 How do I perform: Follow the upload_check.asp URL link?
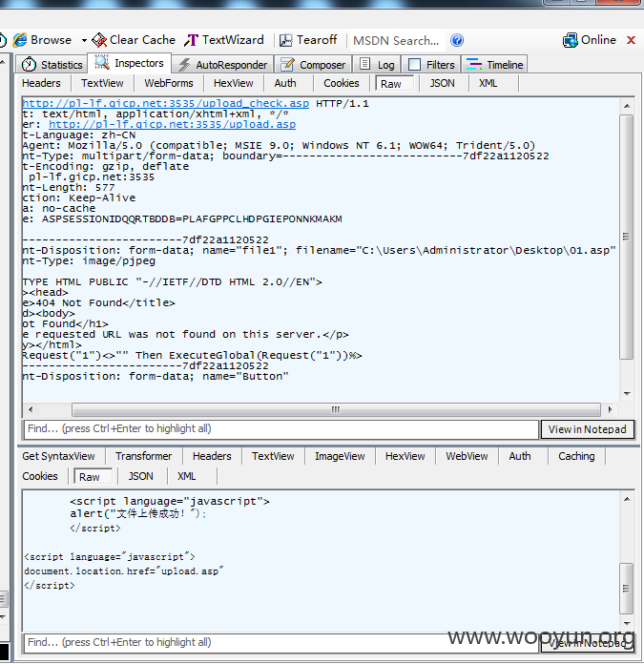click(166, 104)
